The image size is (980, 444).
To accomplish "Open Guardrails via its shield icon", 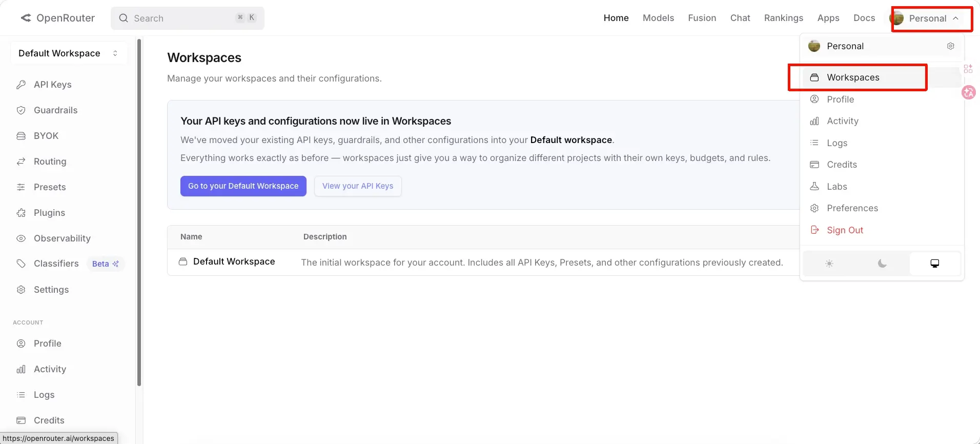I will pos(21,110).
